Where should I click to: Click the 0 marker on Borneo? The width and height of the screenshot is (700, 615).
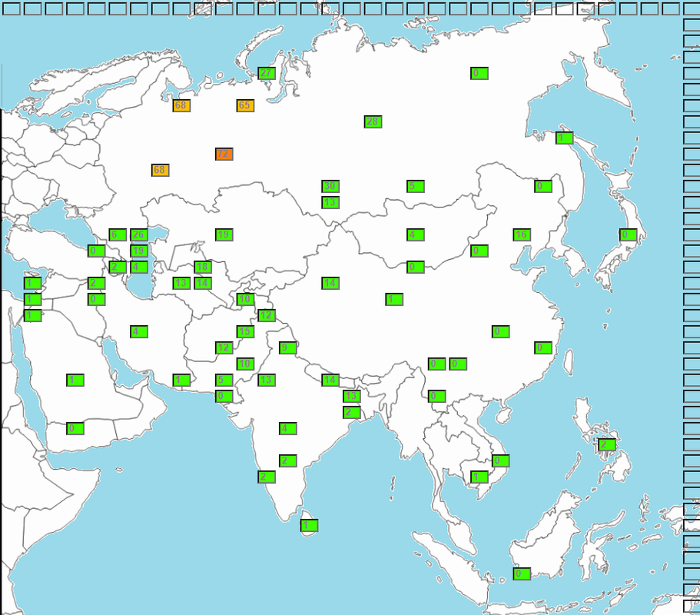coord(522,574)
